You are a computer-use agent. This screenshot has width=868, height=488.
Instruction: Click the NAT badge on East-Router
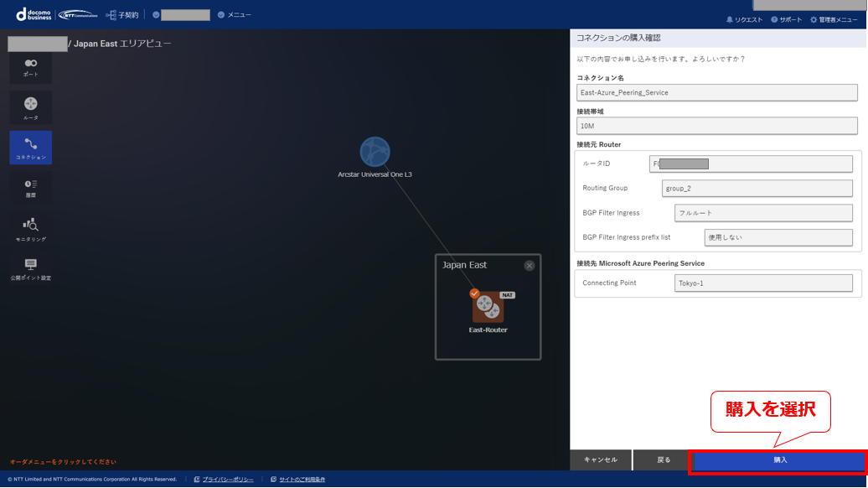tap(507, 295)
